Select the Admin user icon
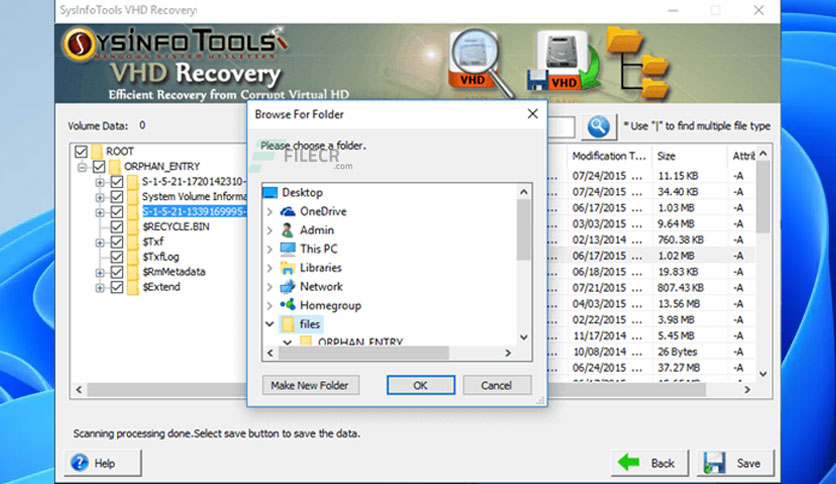836x484 pixels. pyautogui.click(x=287, y=230)
